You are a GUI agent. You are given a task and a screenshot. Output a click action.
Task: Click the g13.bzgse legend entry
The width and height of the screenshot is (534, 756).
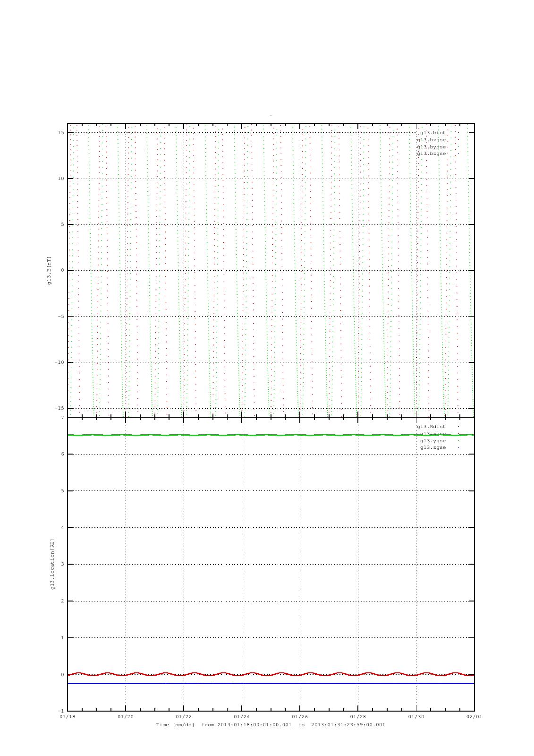[431, 154]
